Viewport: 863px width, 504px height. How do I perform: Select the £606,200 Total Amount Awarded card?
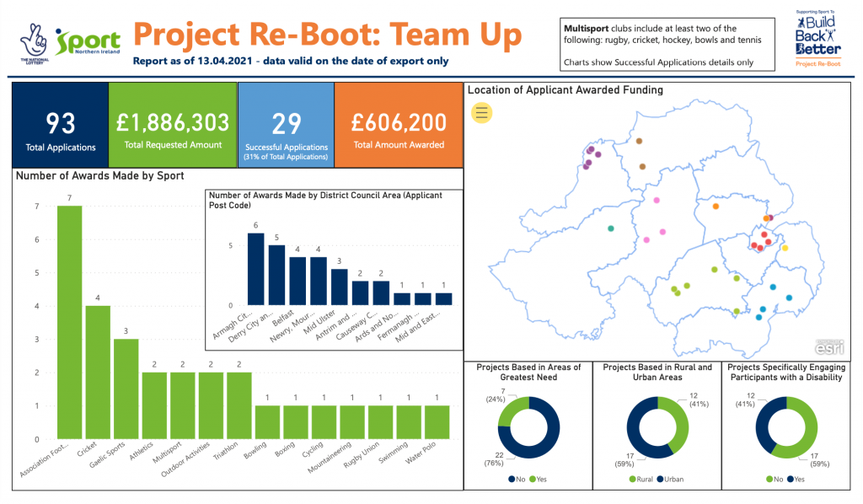(x=399, y=125)
